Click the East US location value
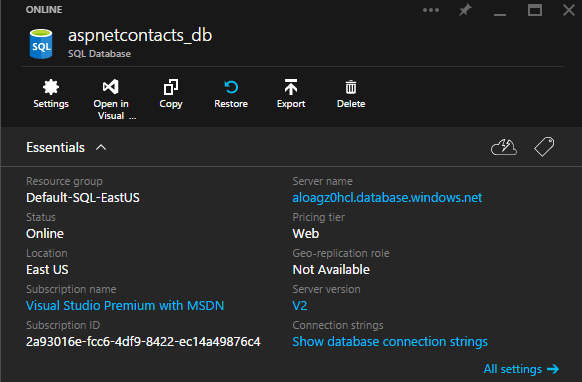The width and height of the screenshot is (582, 382). (x=47, y=270)
